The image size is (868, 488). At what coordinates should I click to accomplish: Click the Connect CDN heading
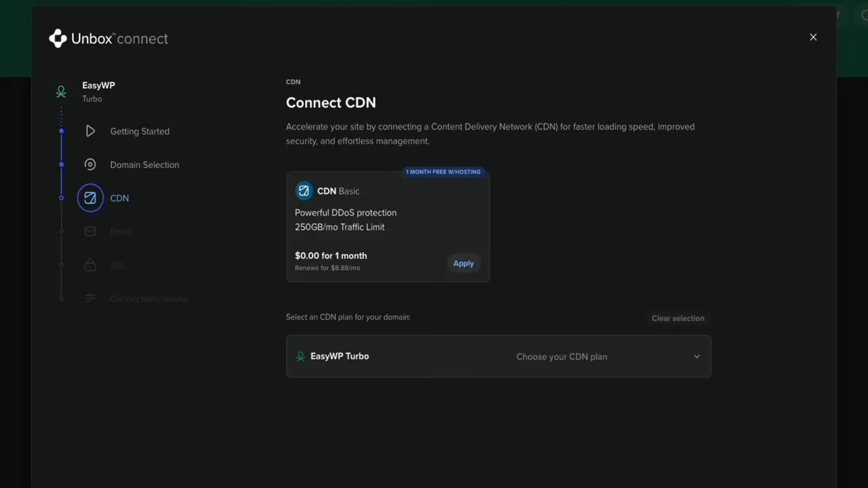pos(331,102)
